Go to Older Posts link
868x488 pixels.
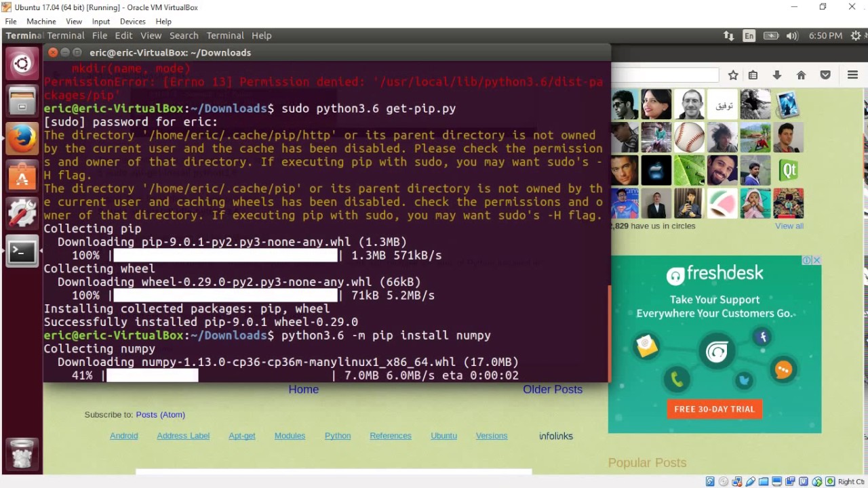(553, 390)
